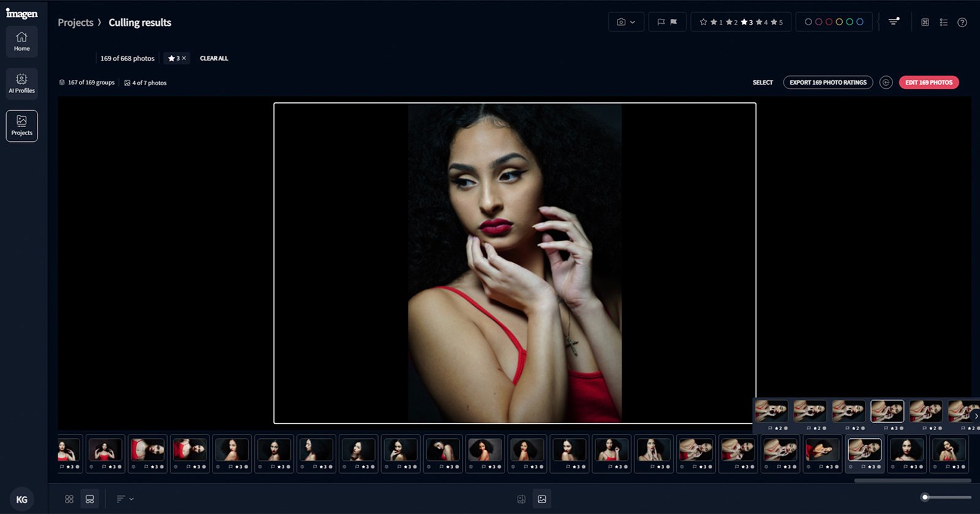The height and width of the screenshot is (514, 980).
Task: Click the filter lines icon in top toolbar
Action: point(894,21)
